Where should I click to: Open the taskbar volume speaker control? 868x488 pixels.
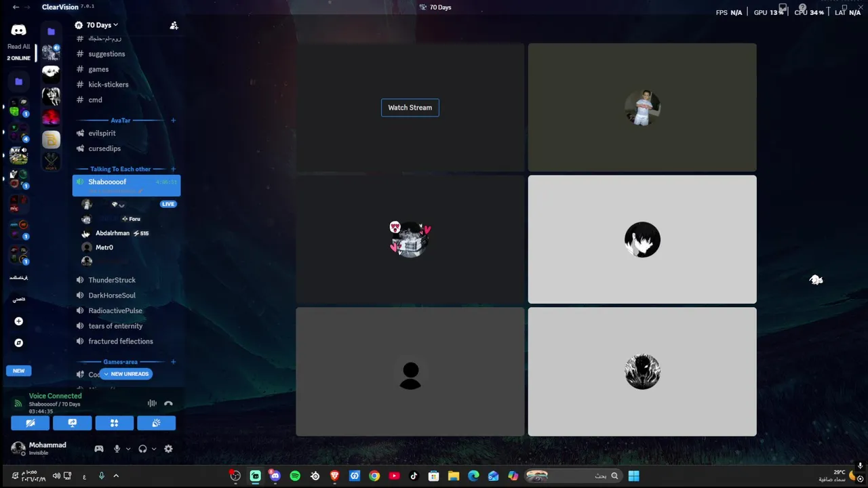pyautogui.click(x=56, y=476)
